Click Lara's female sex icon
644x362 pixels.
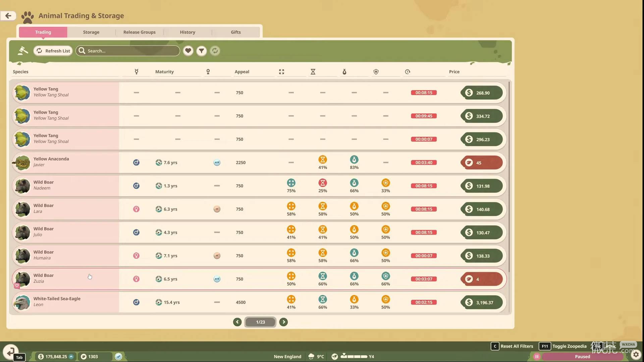click(136, 209)
